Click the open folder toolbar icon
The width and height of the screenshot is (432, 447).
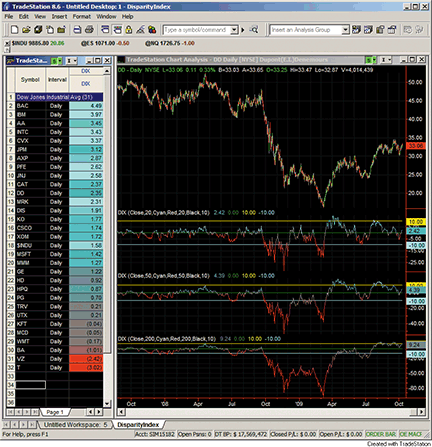pyautogui.click(x=26, y=30)
